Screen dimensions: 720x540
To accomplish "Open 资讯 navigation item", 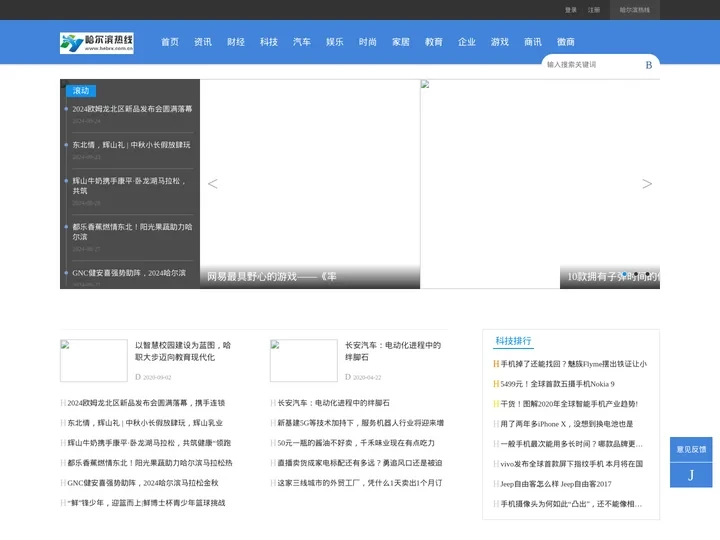I will 202,42.
